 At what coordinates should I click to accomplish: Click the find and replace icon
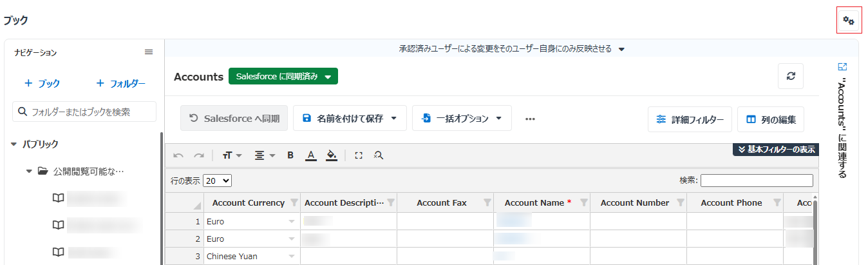point(379,155)
